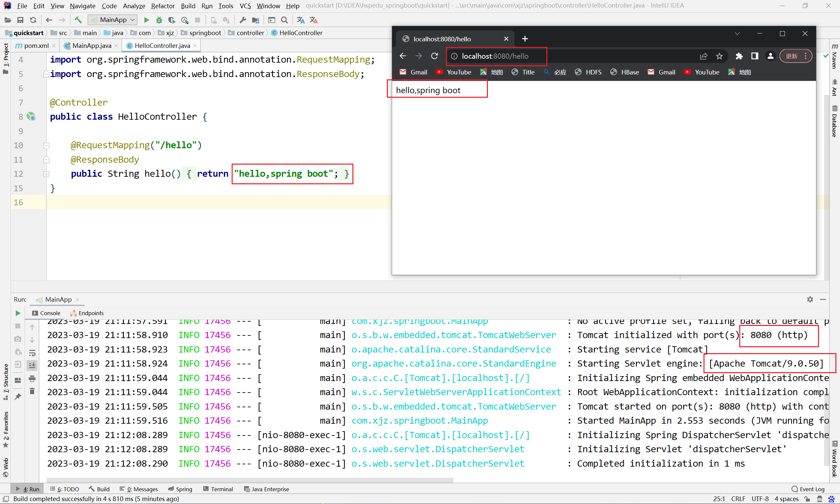Viewport: 840px width, 504px height.
Task: Pin the Run tab with pin icon
Action: (18, 396)
